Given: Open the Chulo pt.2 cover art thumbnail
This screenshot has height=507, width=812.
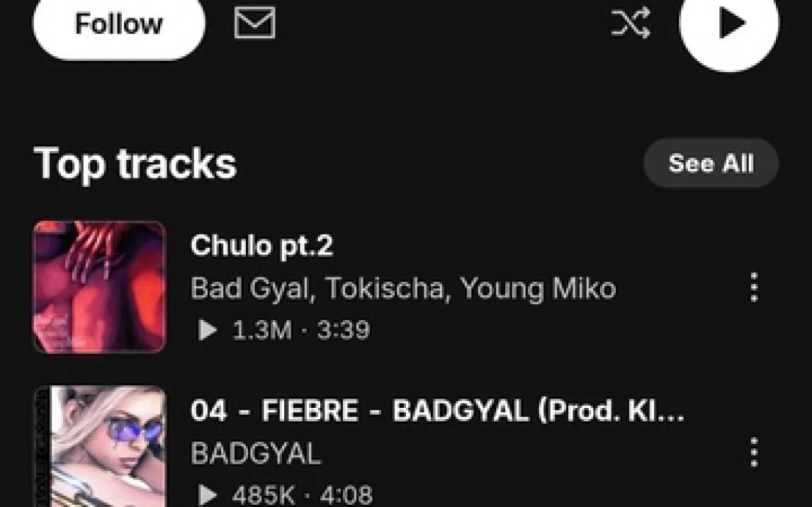Looking at the screenshot, I should [x=100, y=287].
